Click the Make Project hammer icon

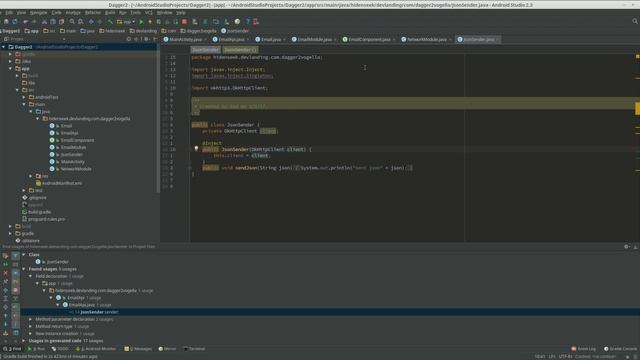[110, 22]
